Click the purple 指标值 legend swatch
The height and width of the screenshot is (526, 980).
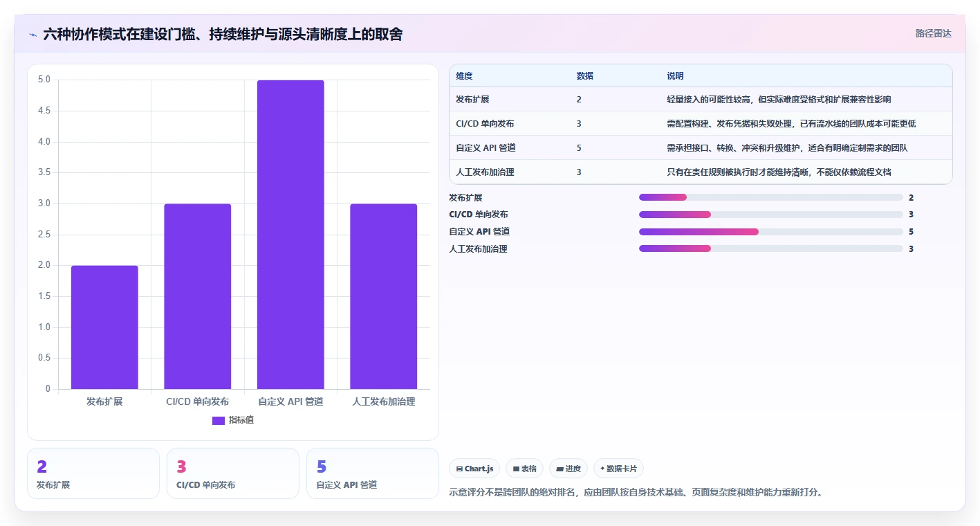(x=219, y=420)
